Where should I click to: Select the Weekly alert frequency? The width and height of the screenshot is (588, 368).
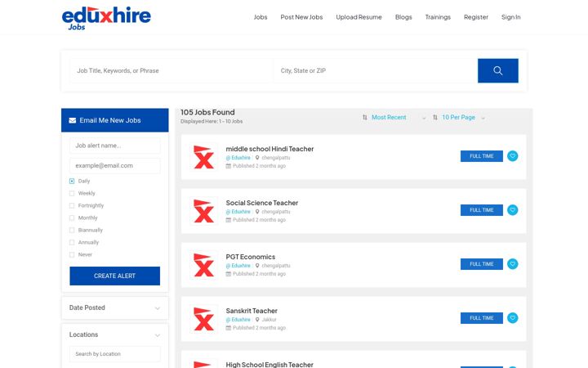pos(72,193)
